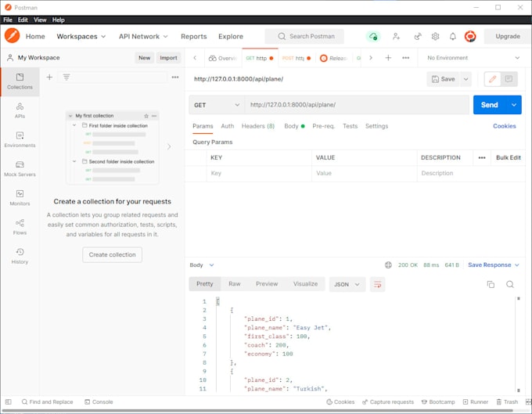Screen dimensions: 532x414
Task: Click the wrap lines icon in response toolbar
Action: click(x=377, y=284)
